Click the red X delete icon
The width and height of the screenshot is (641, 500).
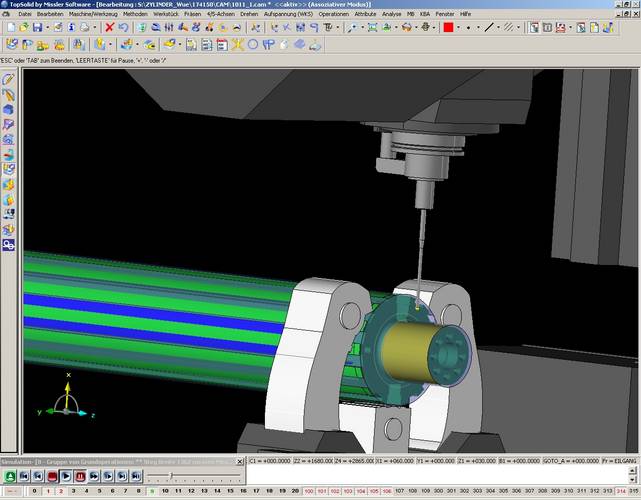[110, 27]
